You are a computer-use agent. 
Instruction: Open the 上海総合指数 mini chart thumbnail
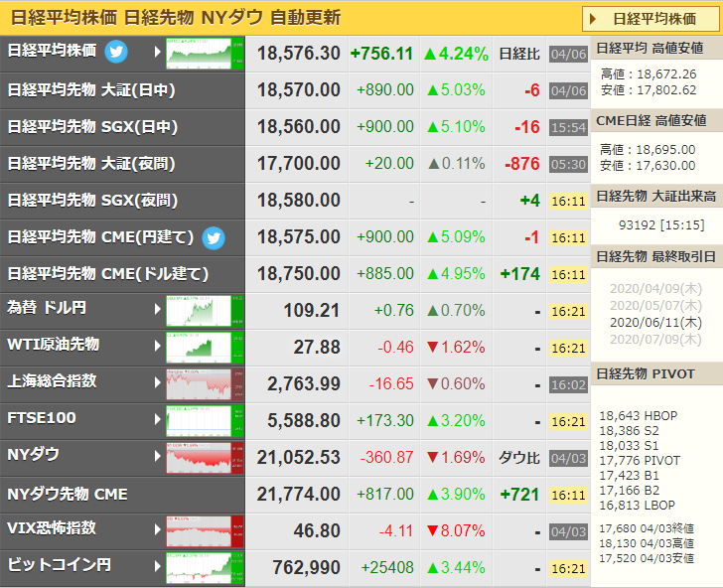pyautogui.click(x=205, y=384)
